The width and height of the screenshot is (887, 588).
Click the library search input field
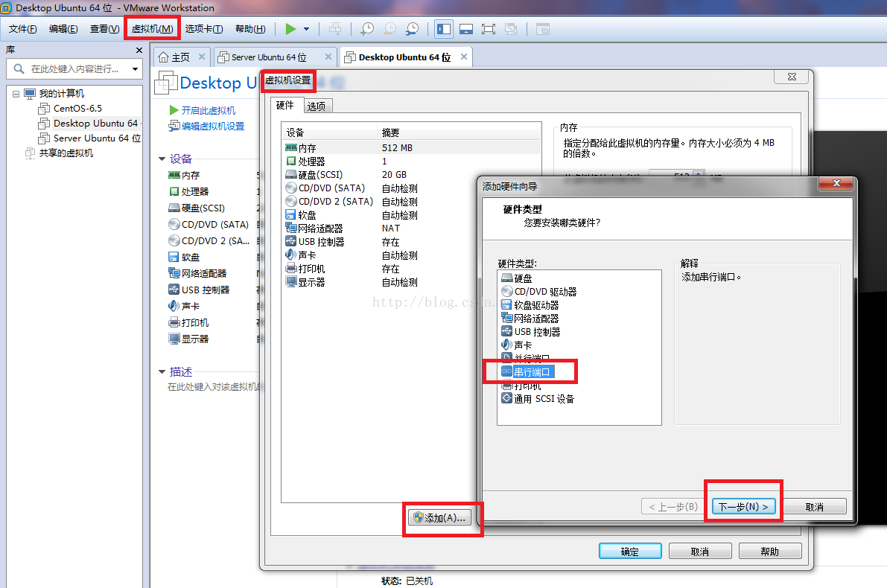click(74, 69)
